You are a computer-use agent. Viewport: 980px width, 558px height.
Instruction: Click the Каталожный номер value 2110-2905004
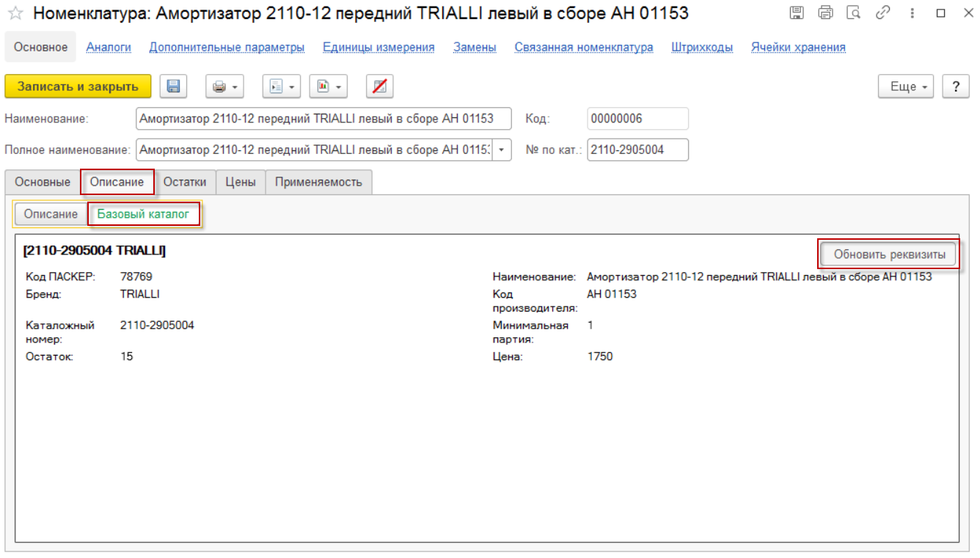[x=157, y=325]
